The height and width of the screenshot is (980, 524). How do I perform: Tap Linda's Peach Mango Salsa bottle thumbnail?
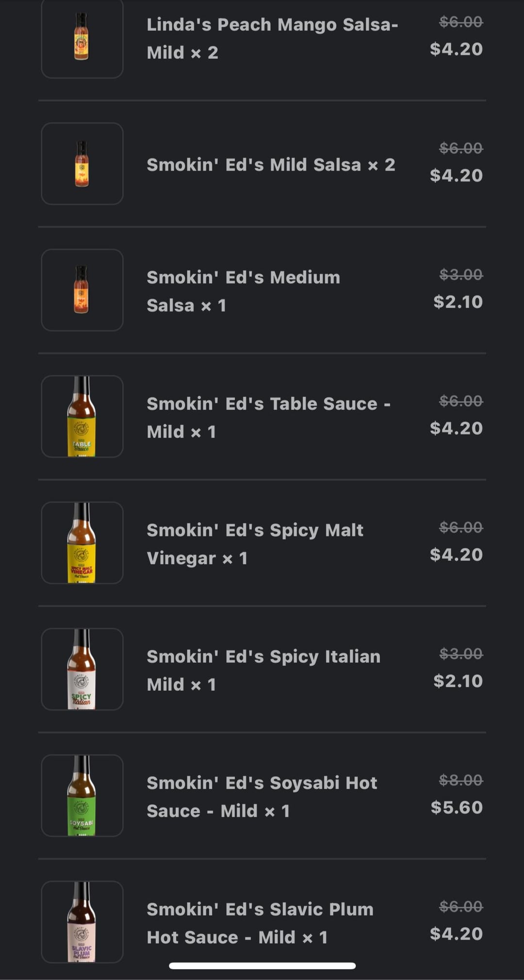tap(82, 37)
